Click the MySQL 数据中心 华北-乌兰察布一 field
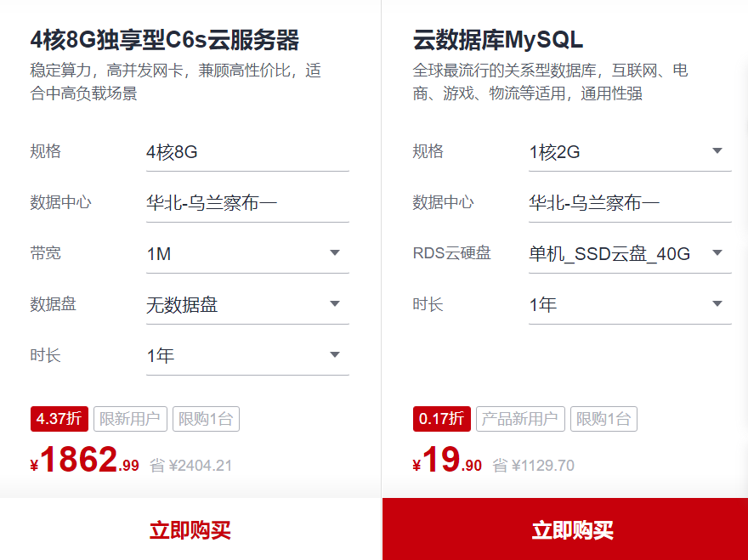748x560 pixels. [629, 203]
